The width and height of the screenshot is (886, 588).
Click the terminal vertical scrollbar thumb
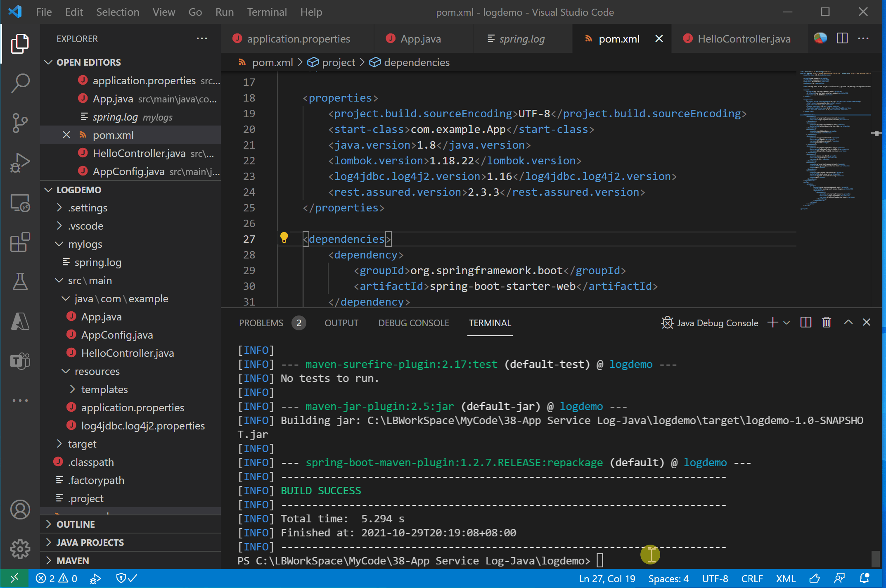(875, 558)
